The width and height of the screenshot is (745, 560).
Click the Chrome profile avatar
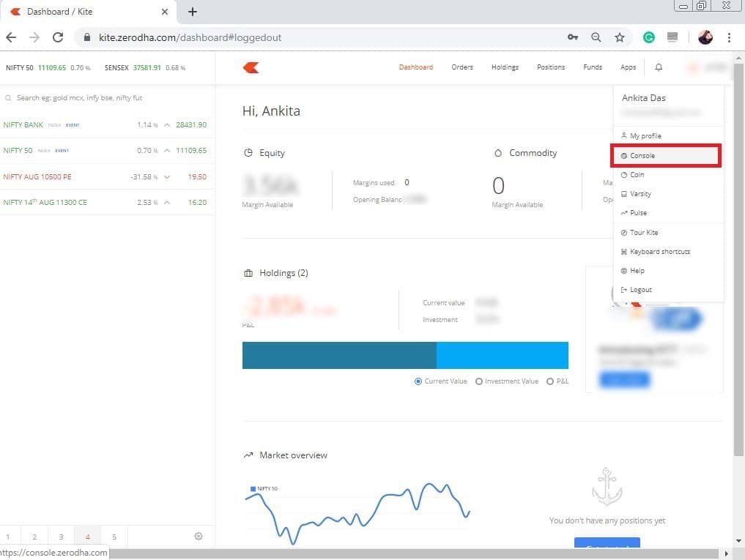pos(705,37)
